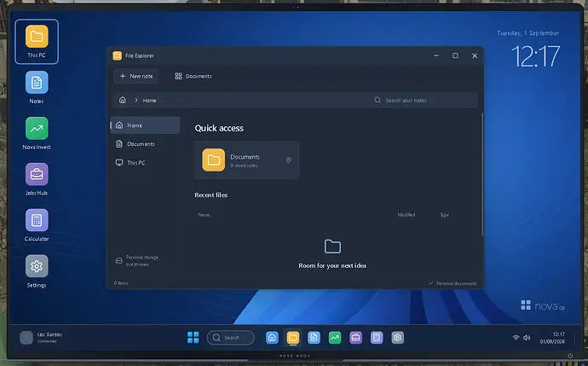Click the volume tray icon
The height and width of the screenshot is (366, 588).
[527, 338]
